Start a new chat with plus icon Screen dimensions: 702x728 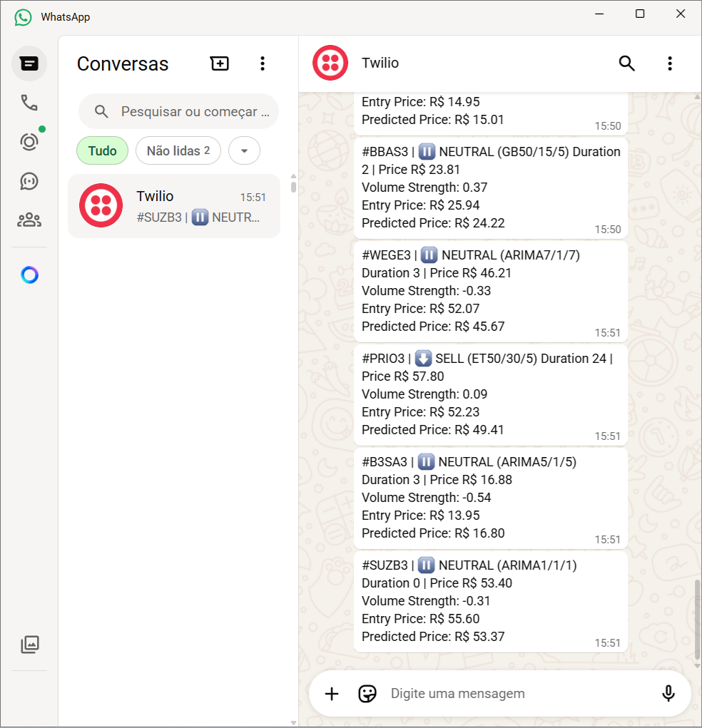(219, 63)
